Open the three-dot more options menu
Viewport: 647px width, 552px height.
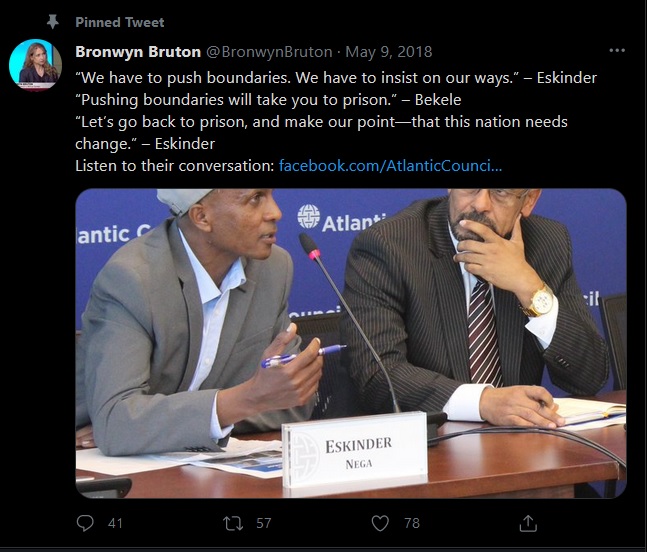[618, 51]
